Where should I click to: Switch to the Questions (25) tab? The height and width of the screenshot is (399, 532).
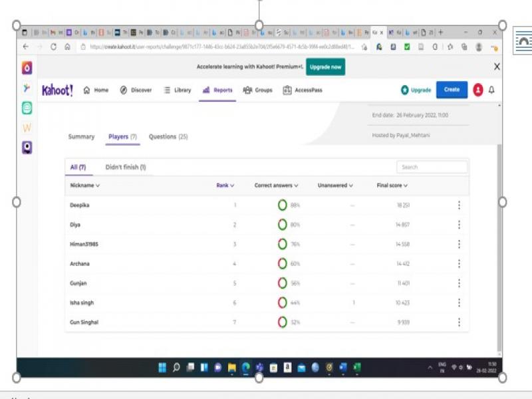[168, 137]
